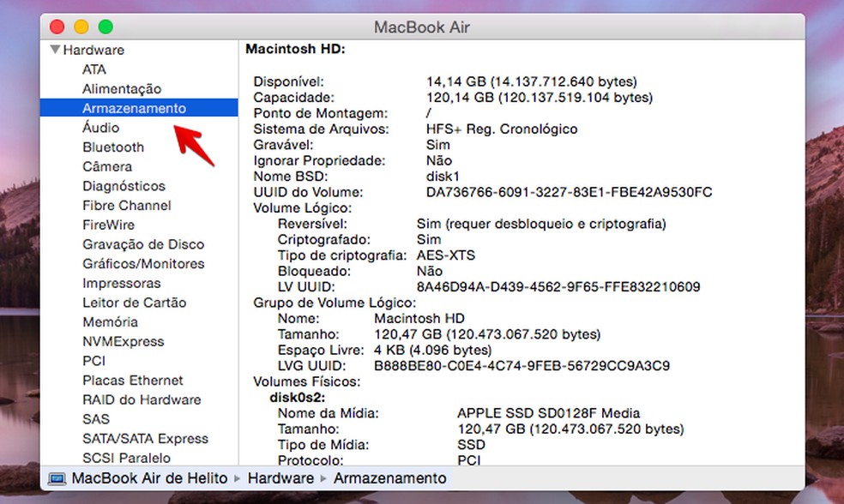
Task: Click the 'Criptografado:' label
Action: [x=324, y=239]
